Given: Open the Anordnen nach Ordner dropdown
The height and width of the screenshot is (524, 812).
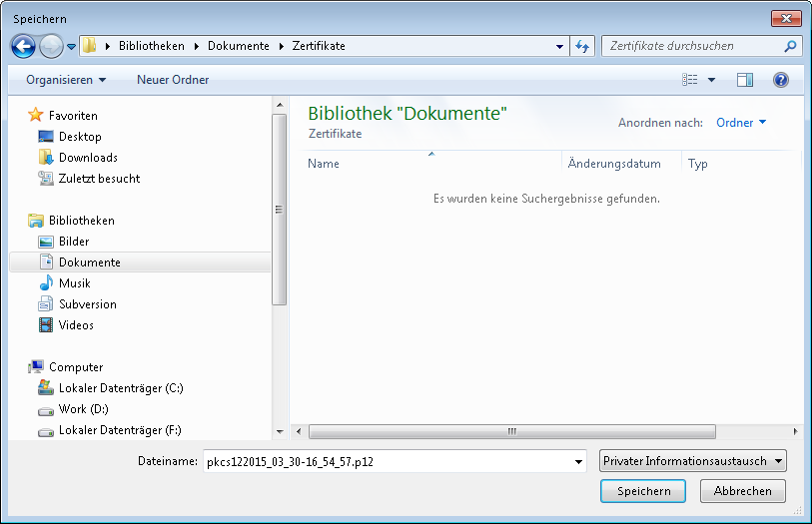Looking at the screenshot, I should point(741,123).
